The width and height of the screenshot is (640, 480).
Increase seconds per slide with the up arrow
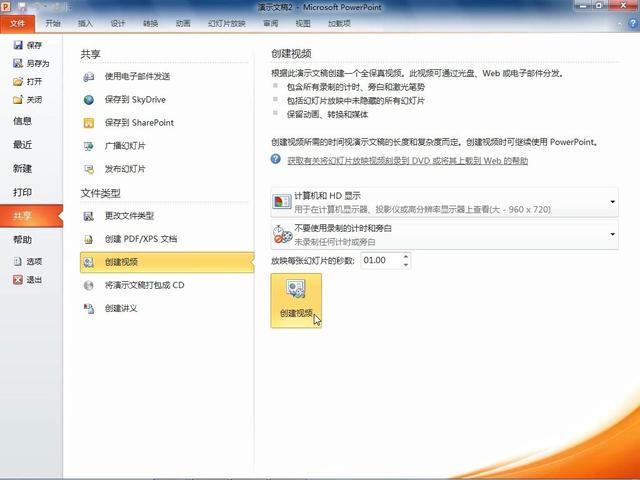click(x=406, y=257)
